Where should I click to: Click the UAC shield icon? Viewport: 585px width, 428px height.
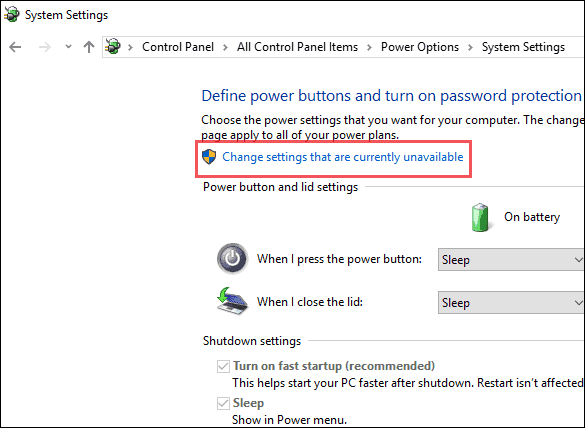click(x=209, y=157)
